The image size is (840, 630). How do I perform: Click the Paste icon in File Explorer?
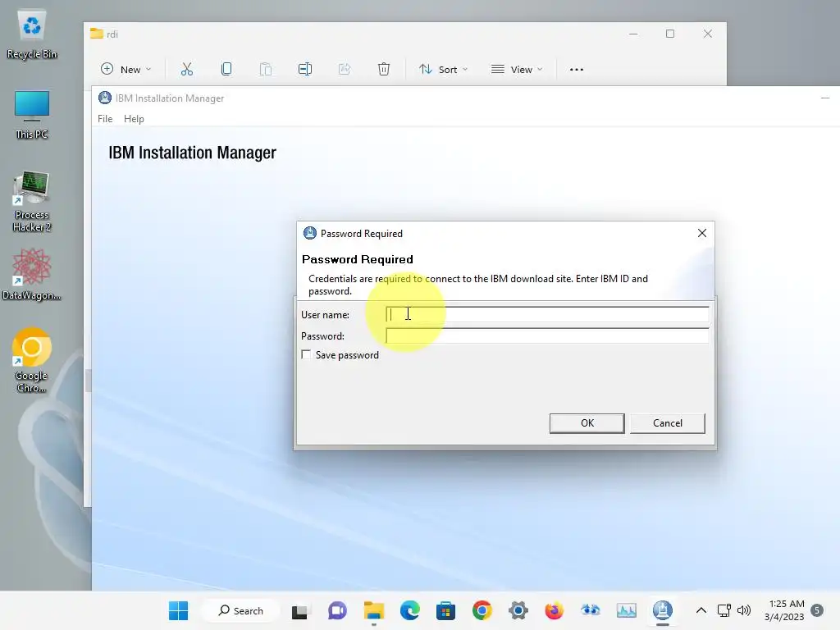pyautogui.click(x=266, y=69)
